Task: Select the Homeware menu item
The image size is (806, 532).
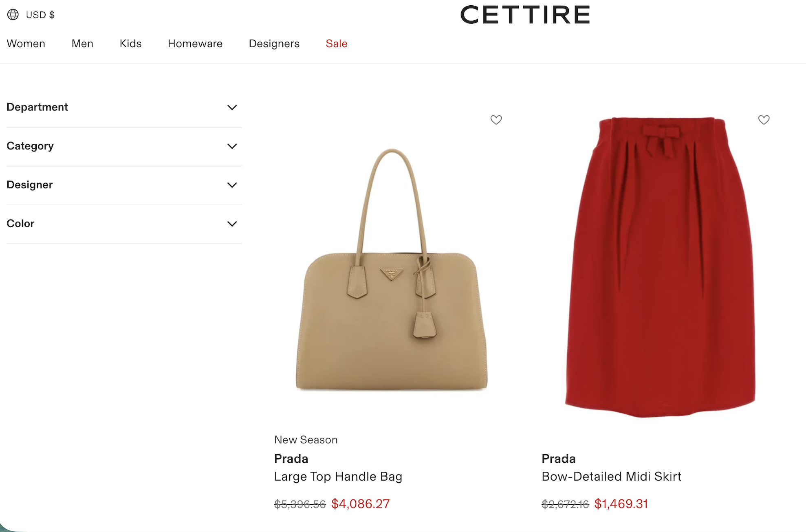Action: (x=195, y=44)
